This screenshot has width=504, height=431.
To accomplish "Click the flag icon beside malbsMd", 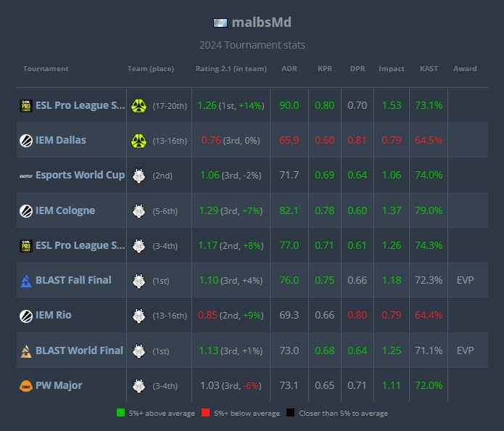I will (x=220, y=22).
